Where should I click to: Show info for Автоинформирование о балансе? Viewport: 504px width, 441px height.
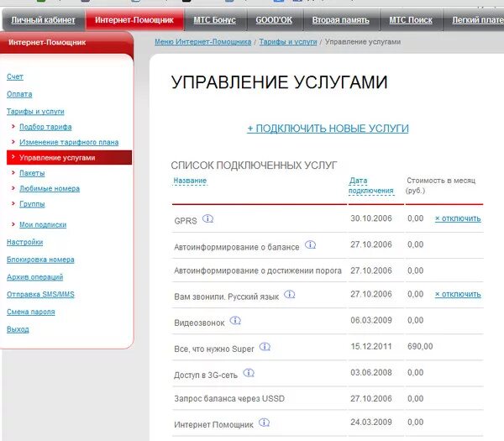coord(310,244)
